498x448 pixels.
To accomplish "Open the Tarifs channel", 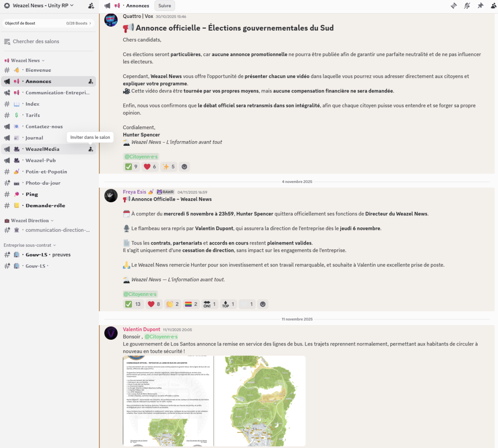I will click(32, 115).
